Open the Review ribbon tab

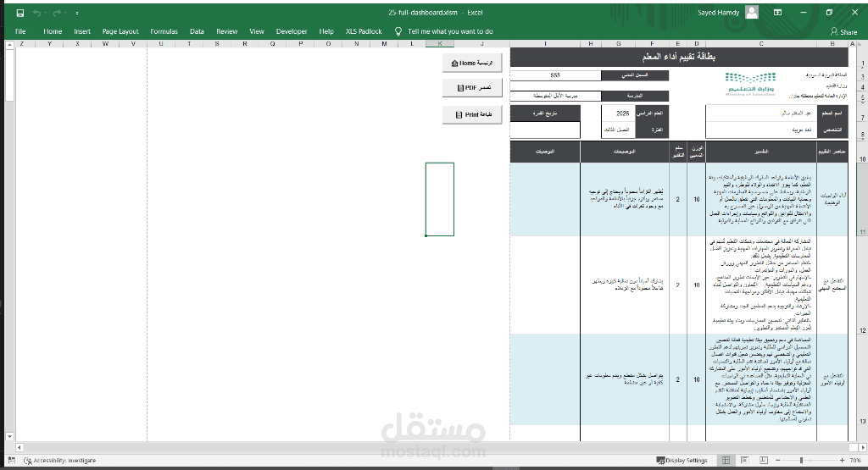coord(226,31)
